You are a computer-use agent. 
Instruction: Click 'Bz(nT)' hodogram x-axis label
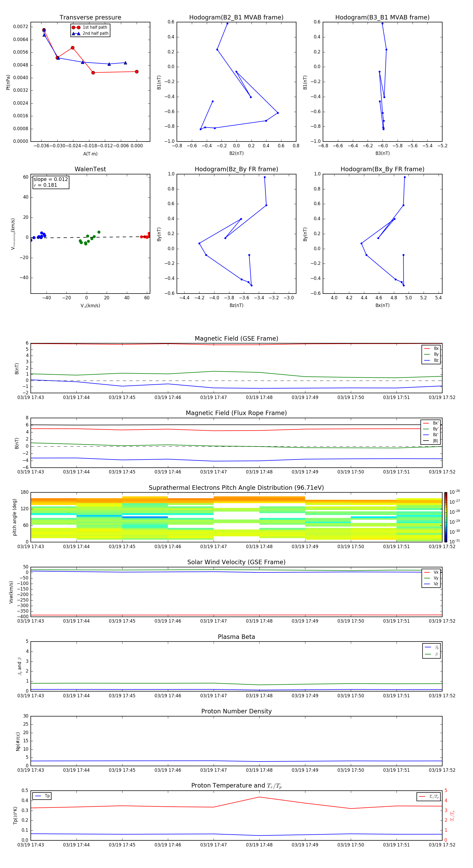[x=236, y=305]
